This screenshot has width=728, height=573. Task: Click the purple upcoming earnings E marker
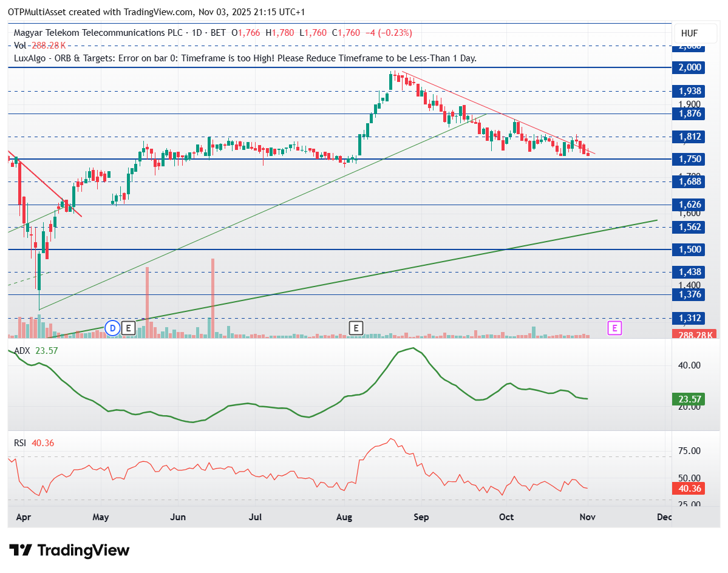[x=615, y=328]
